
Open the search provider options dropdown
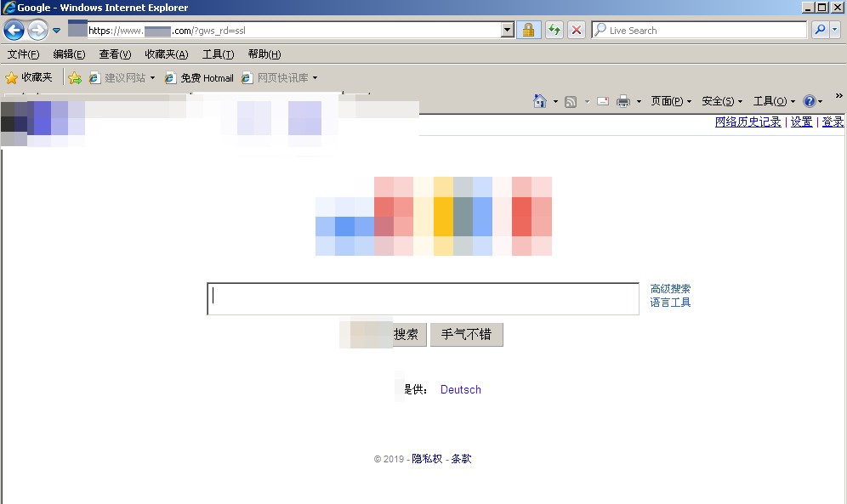click(x=834, y=30)
